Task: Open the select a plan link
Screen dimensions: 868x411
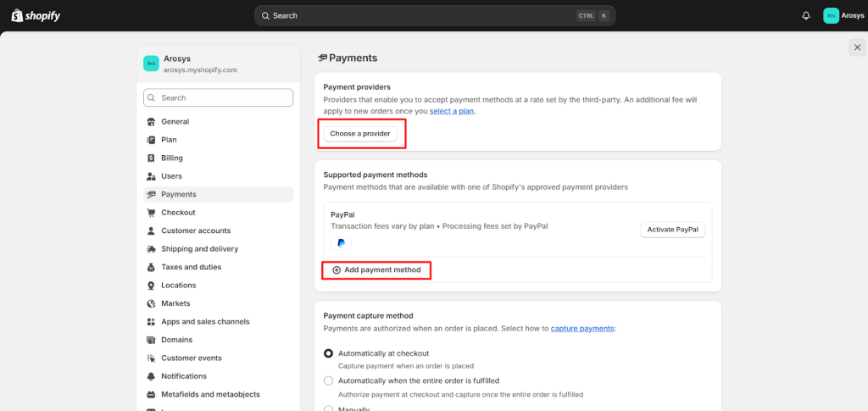Action: [x=451, y=111]
